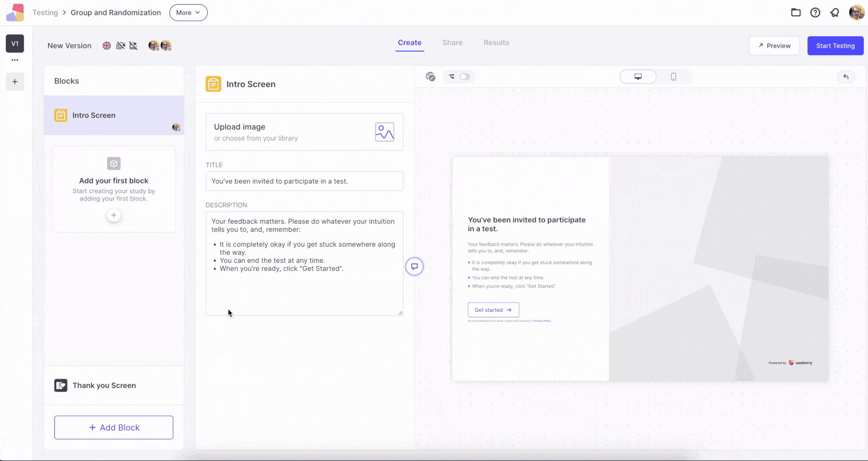Switch to the Results tab

pos(496,42)
